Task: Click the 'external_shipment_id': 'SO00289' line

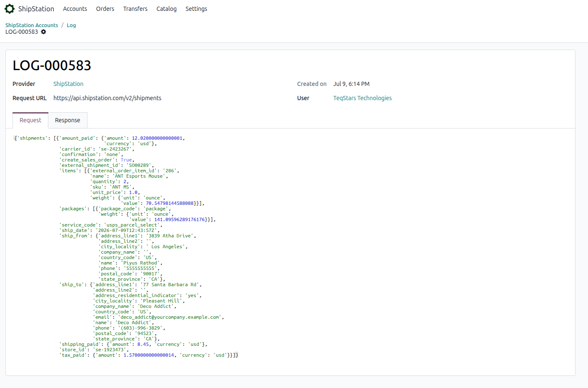Action: click(x=107, y=165)
